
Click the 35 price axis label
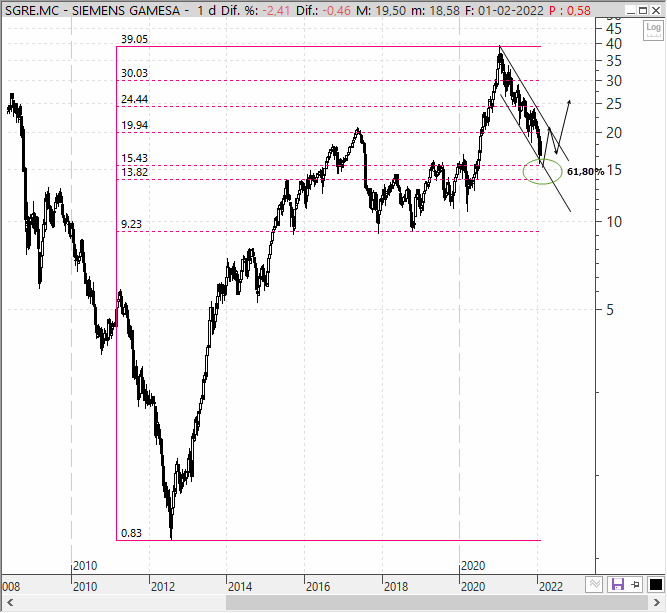tap(614, 61)
